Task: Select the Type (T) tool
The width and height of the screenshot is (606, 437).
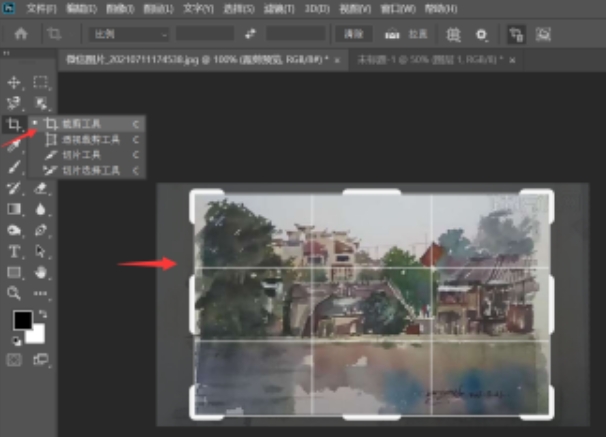Action: coord(14,252)
